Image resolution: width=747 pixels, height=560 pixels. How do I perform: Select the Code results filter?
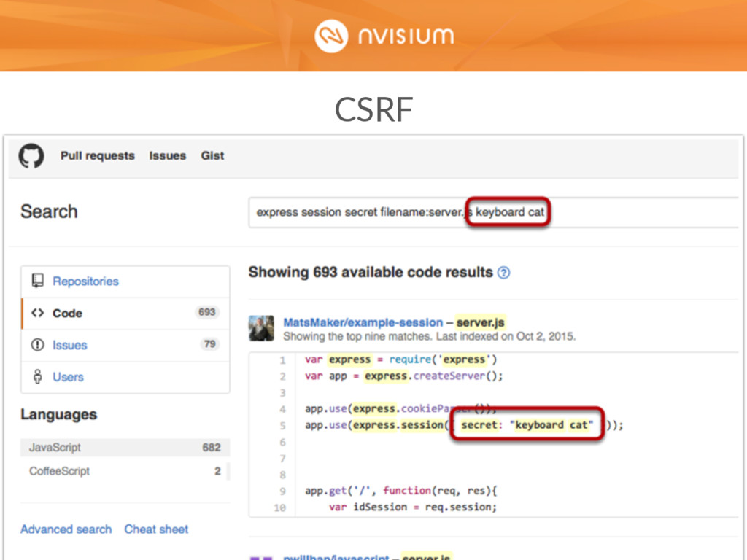coord(125,313)
